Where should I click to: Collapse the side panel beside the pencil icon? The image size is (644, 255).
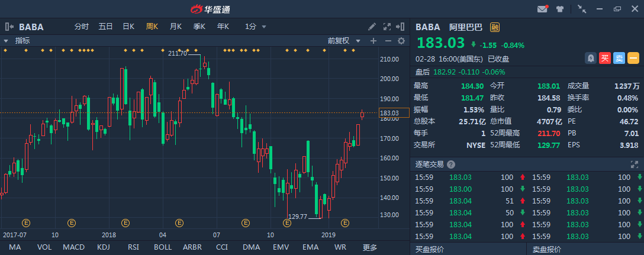click(402, 27)
